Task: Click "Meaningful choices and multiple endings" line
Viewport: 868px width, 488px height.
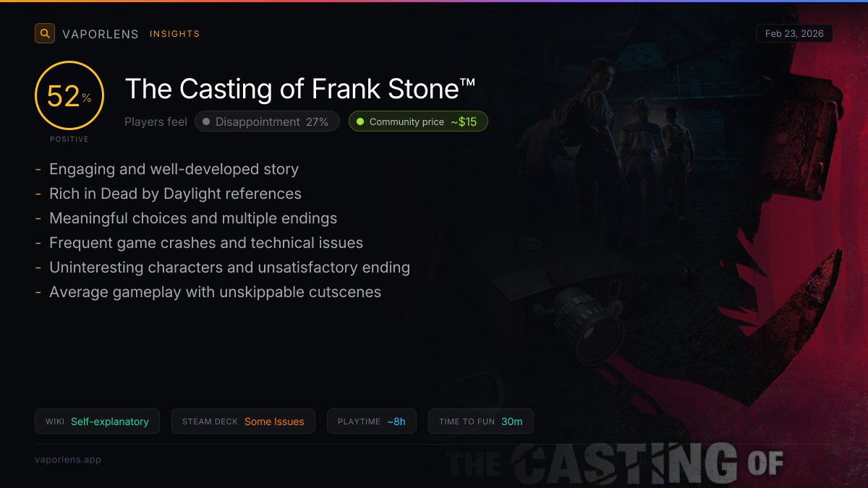Action: (x=193, y=218)
